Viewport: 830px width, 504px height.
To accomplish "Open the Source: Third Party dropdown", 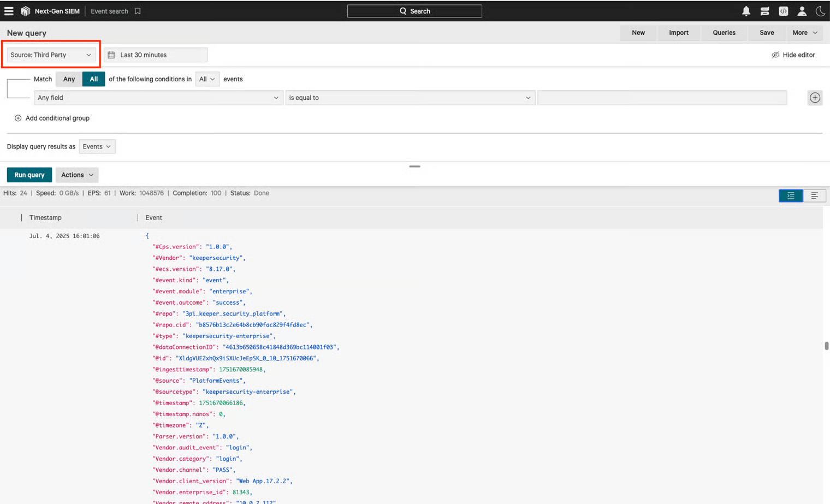I will pyautogui.click(x=51, y=55).
